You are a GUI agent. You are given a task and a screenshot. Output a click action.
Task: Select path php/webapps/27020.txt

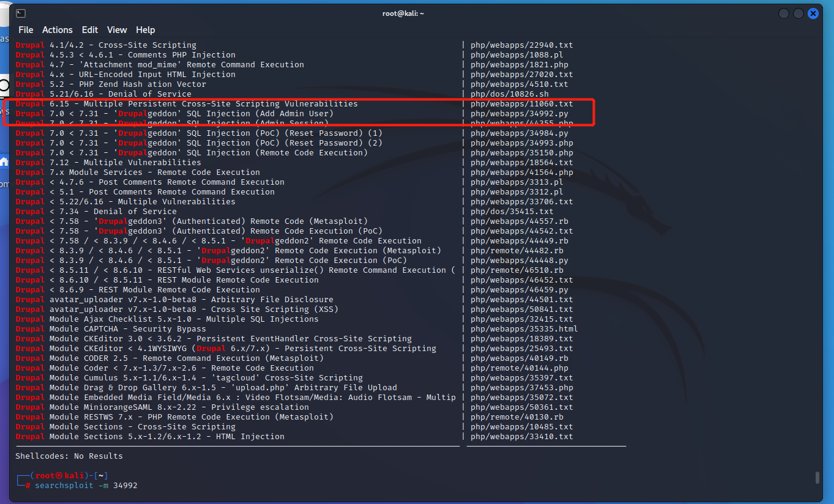point(522,75)
